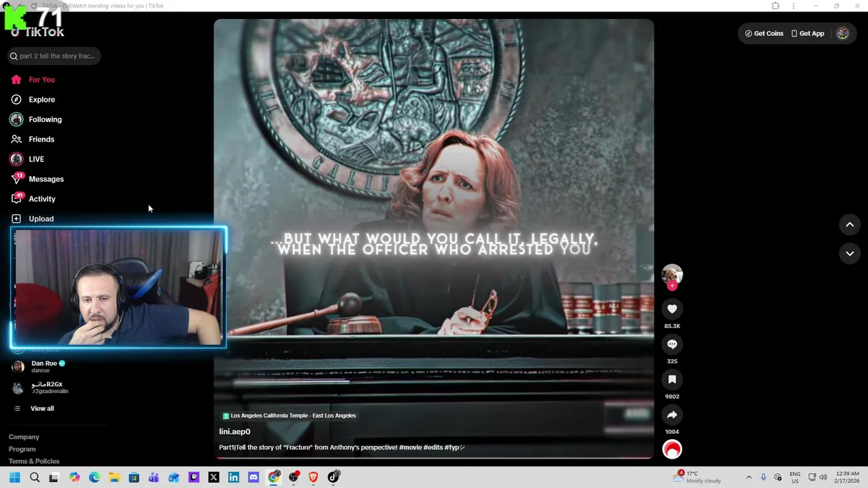The height and width of the screenshot is (488, 868).
Task: Click the #movie hashtag in caption
Action: [410, 447]
